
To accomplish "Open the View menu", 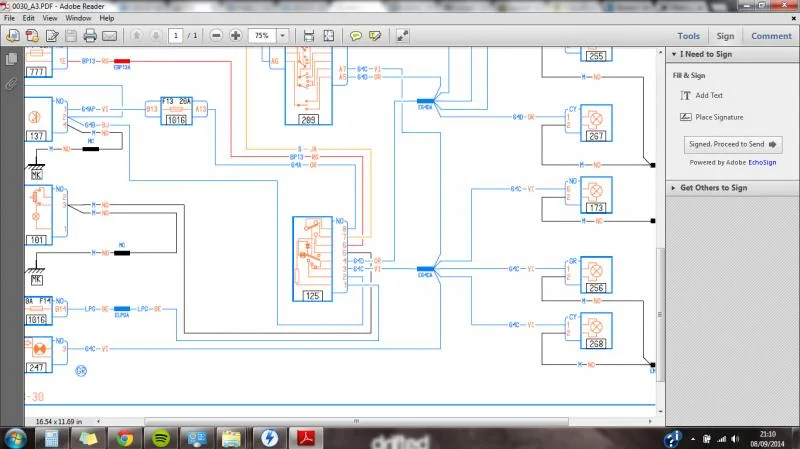I will point(49,18).
